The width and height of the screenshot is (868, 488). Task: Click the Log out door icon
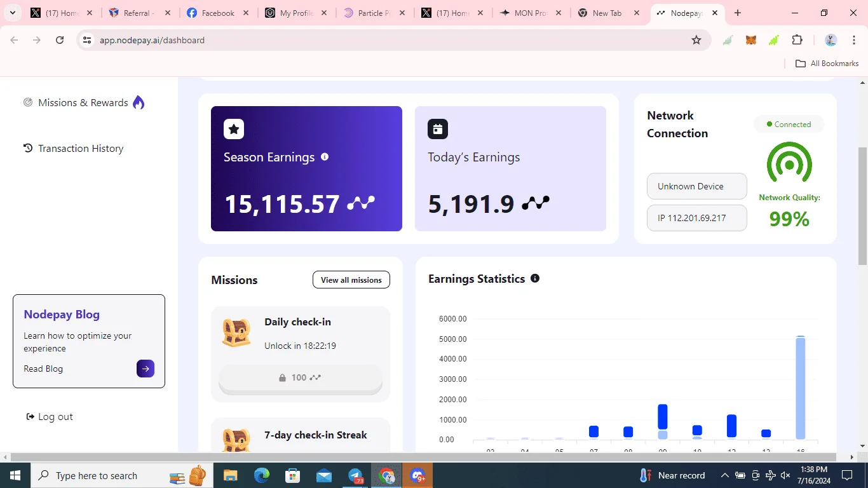click(x=30, y=417)
